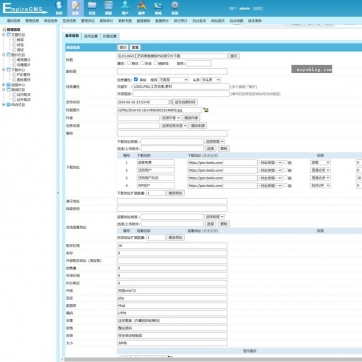Open the 推荐 level dropdown in special attributes

coord(173,80)
